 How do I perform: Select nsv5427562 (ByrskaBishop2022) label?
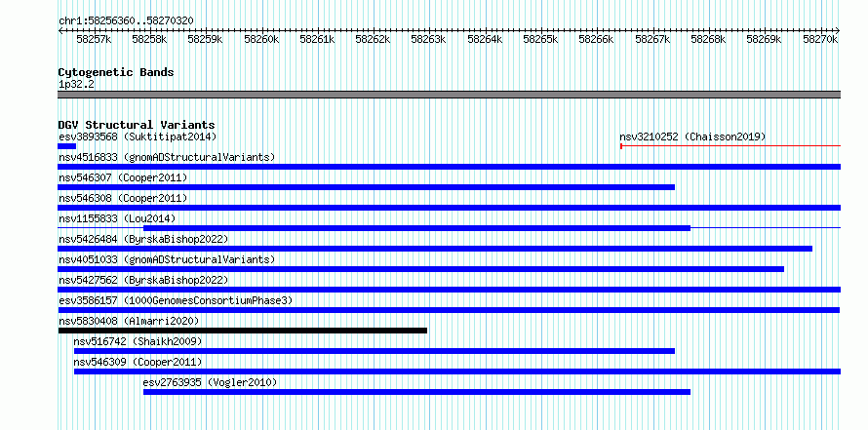[x=143, y=280]
